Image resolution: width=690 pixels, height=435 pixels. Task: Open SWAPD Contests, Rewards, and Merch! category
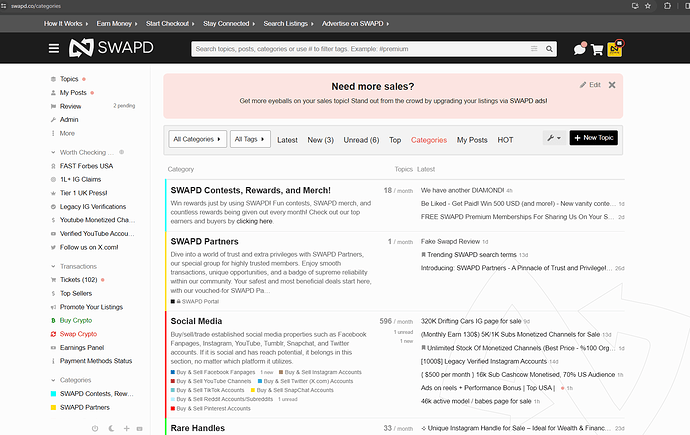[x=250, y=190]
